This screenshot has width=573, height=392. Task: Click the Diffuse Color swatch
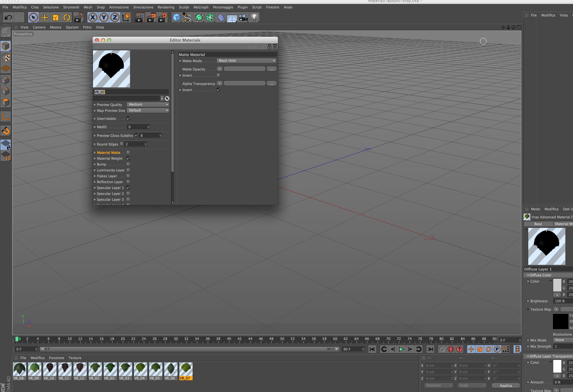coord(557,285)
